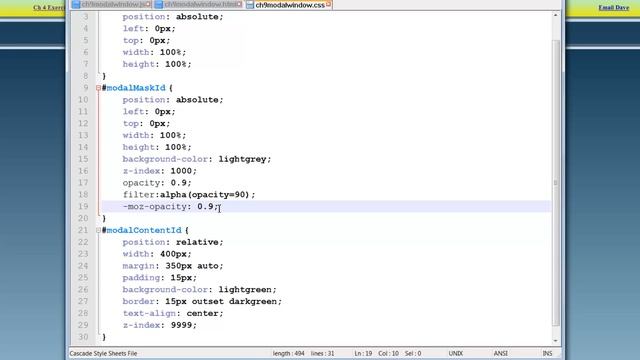Close the ch9modalwindow.js tab

pos(149,4)
